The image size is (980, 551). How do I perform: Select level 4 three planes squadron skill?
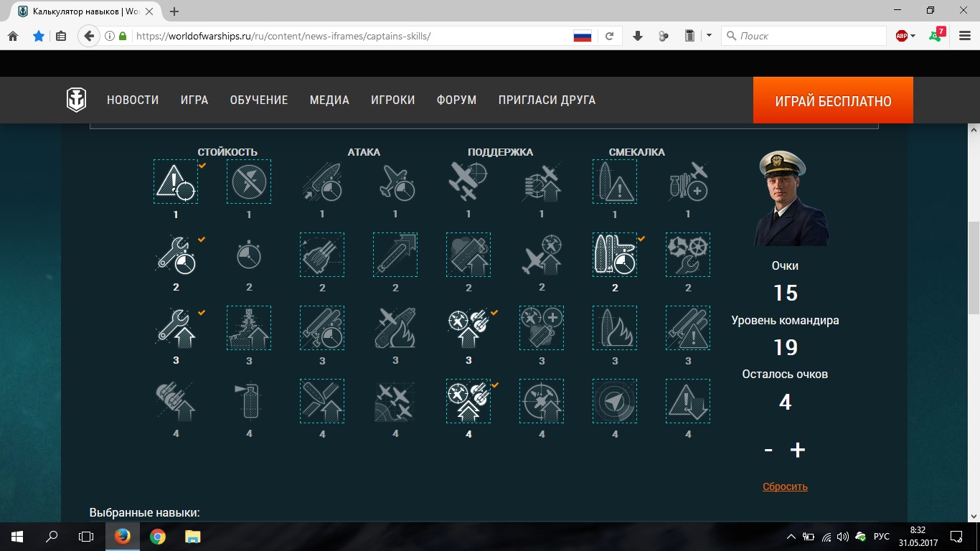(x=395, y=401)
